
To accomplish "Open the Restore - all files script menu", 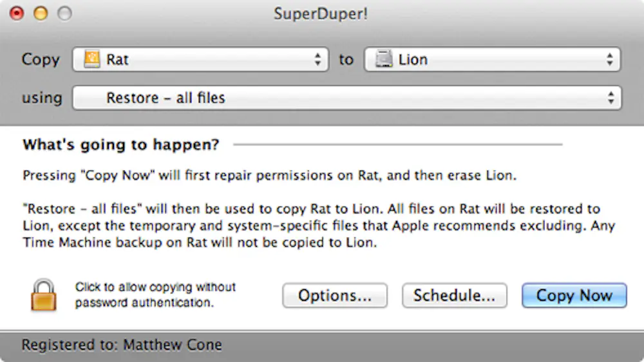I will coord(347,98).
